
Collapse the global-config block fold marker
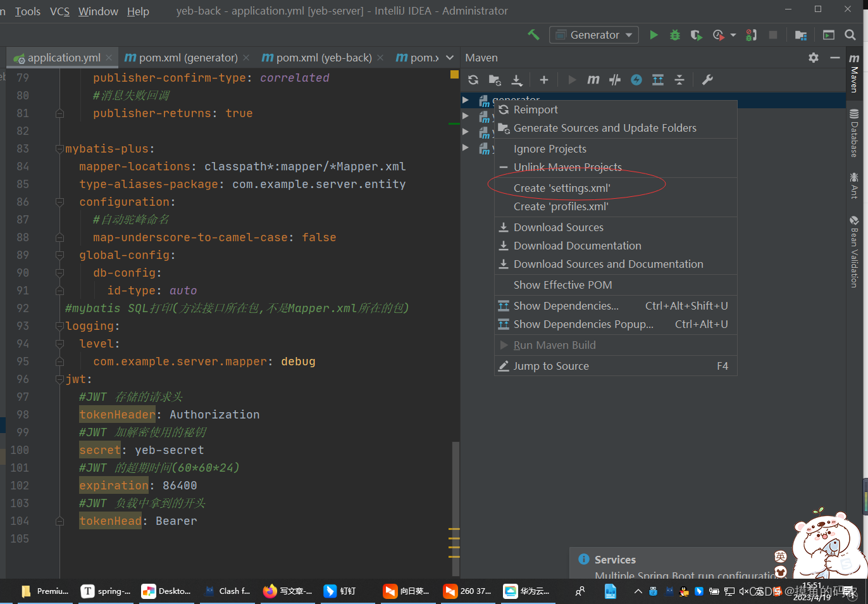[x=59, y=255]
